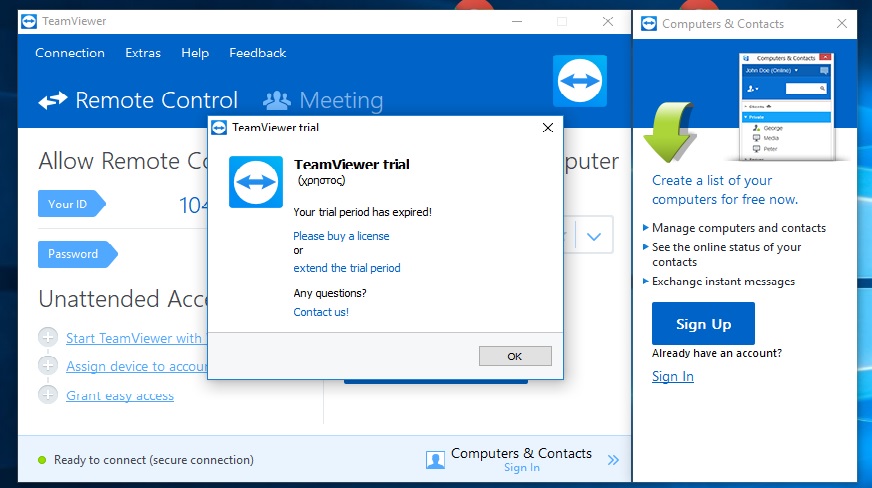
Task: Open the 'Contact us!' link
Action: pos(321,312)
